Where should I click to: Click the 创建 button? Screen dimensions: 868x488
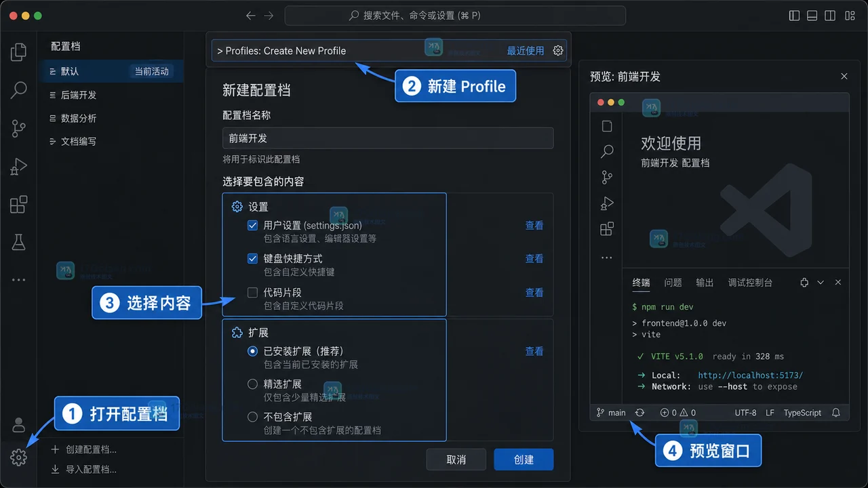pyautogui.click(x=524, y=460)
